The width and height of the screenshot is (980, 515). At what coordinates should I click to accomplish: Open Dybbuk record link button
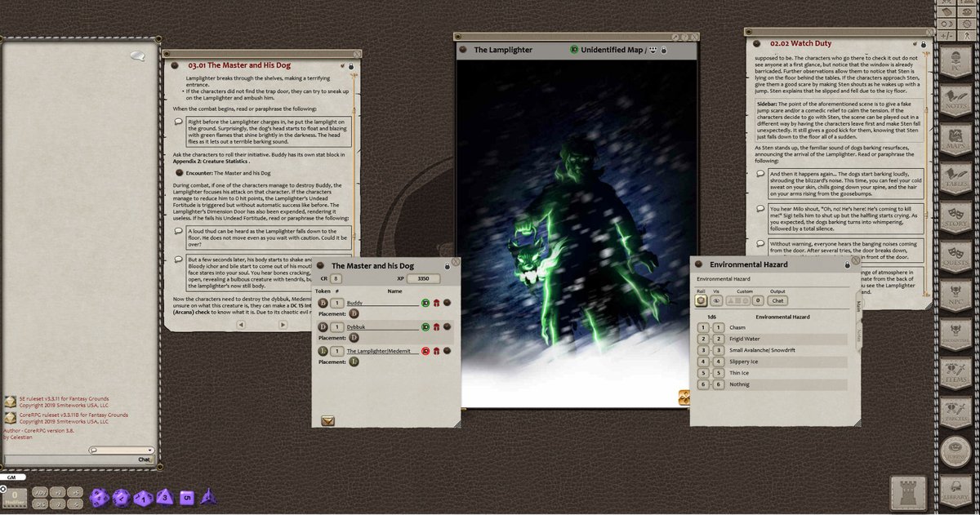pyautogui.click(x=447, y=327)
